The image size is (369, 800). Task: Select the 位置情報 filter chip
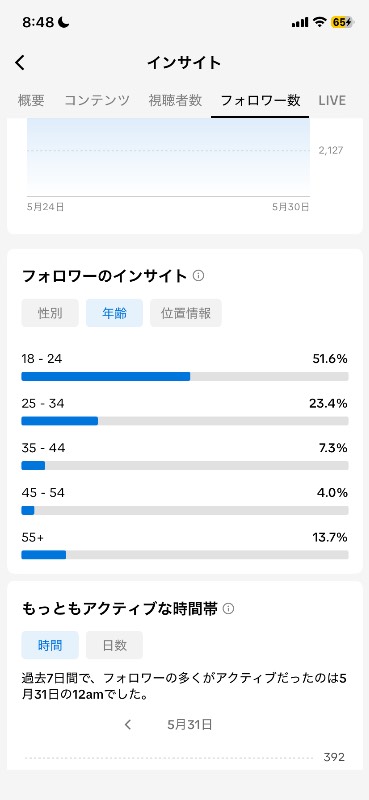[186, 313]
